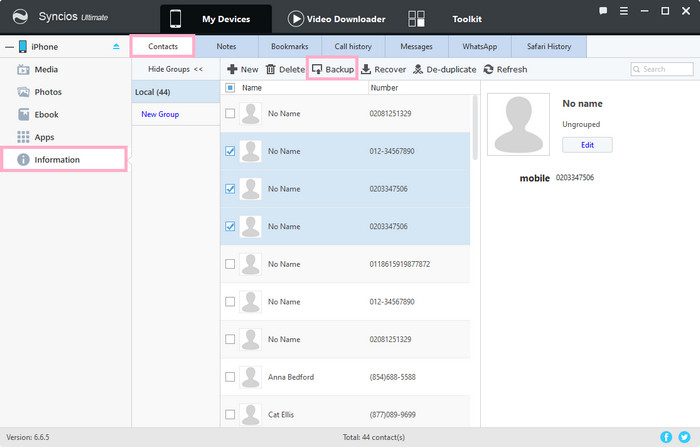
Task: Switch to the Contacts tab
Action: (162, 46)
